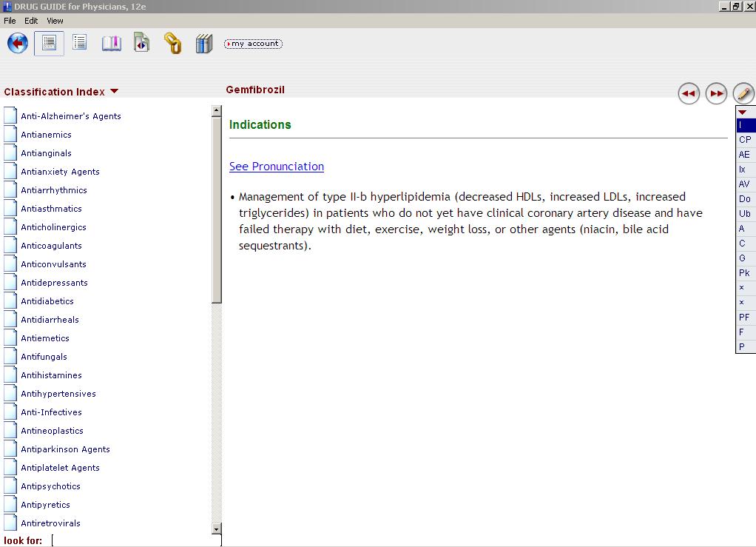The width and height of the screenshot is (756, 547).
Task: Open the bookmarked book icon
Action: [111, 44]
